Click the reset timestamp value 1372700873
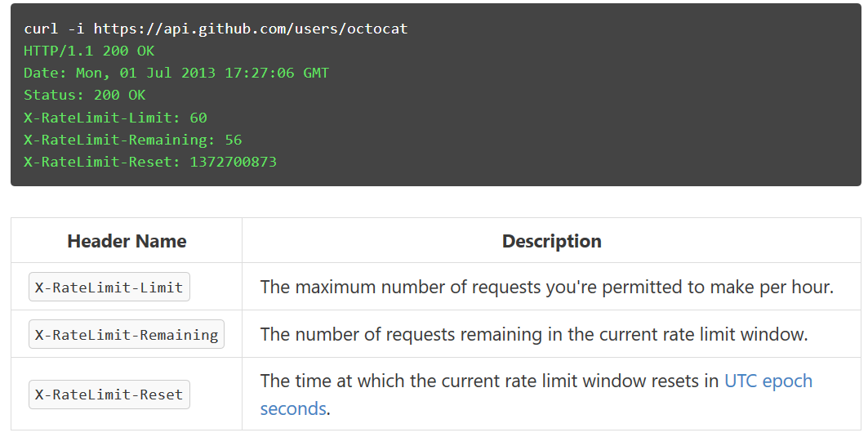The image size is (868, 437). tap(233, 162)
